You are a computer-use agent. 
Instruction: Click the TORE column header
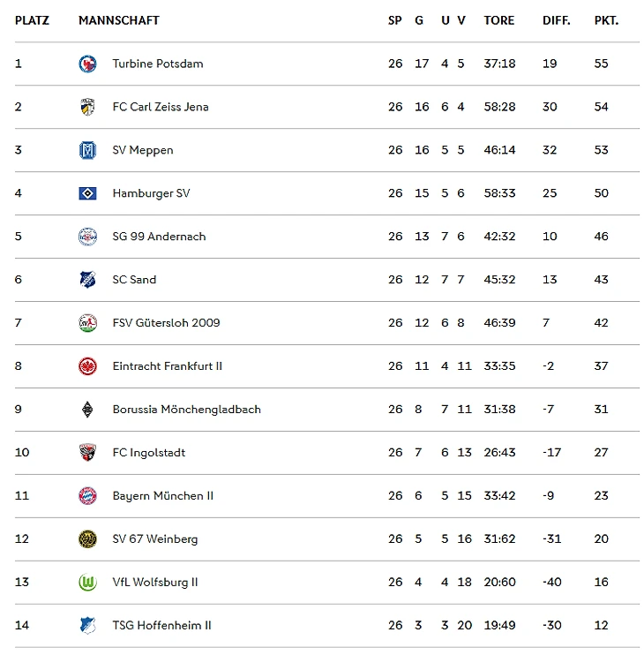point(498,20)
